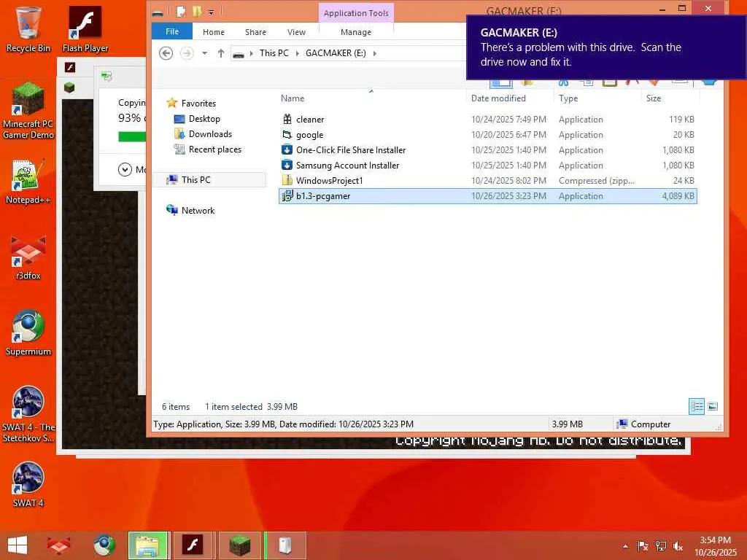Select Samsung Account Installer file

[488, 165]
